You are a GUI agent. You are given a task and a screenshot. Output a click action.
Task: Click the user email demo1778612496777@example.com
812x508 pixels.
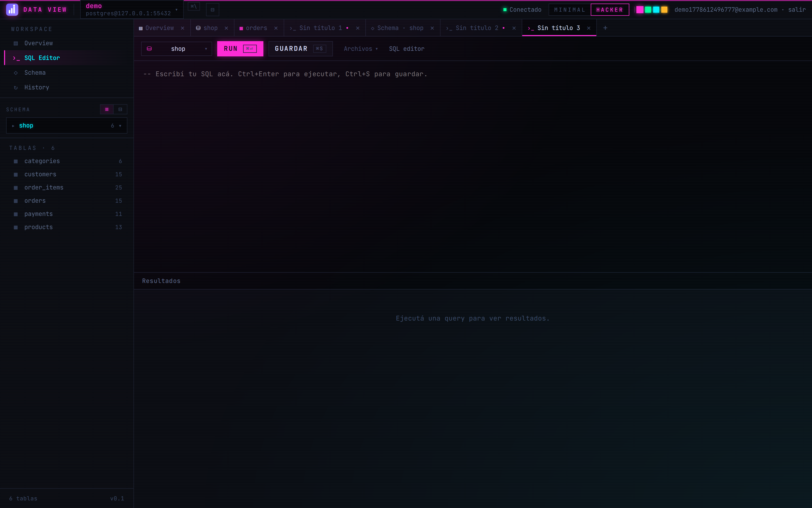[x=726, y=10]
